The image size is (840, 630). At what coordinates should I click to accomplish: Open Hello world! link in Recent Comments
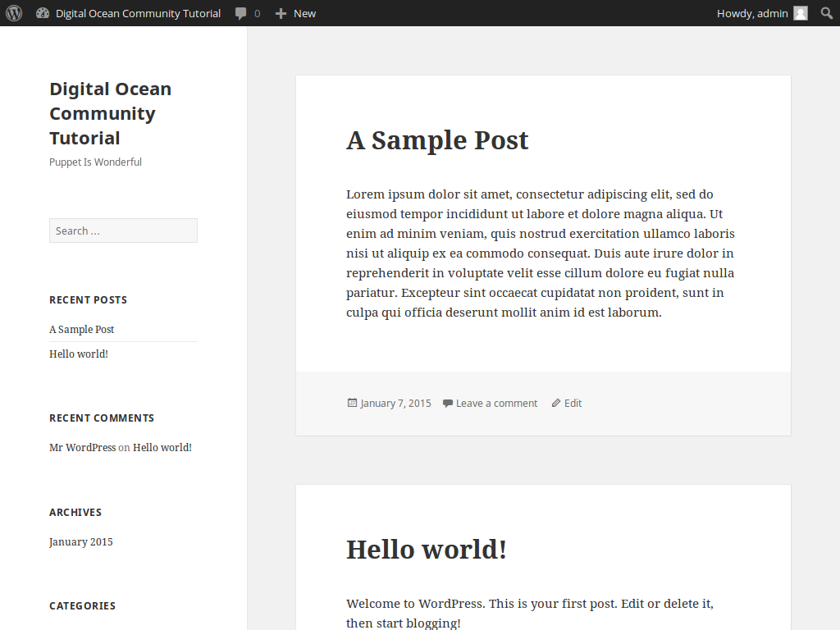(x=162, y=447)
